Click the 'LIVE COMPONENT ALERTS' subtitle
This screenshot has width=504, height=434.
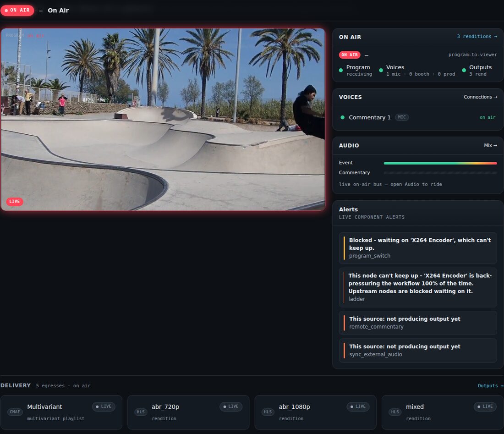372,217
